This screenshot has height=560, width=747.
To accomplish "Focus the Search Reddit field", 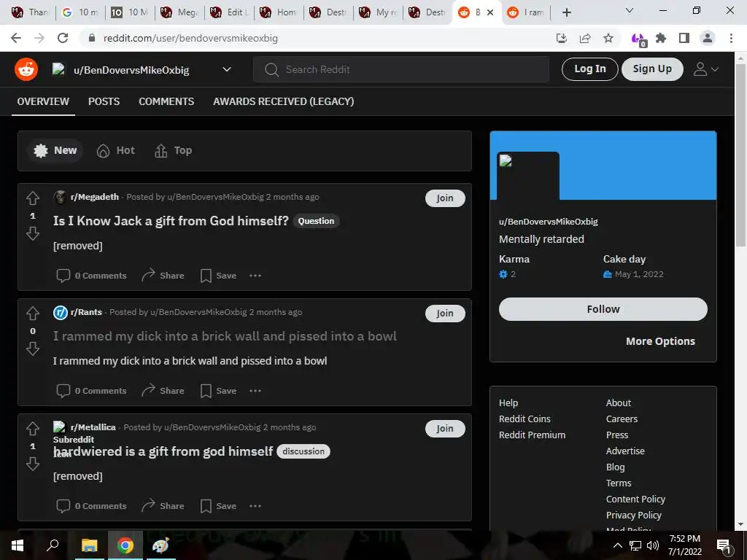I will [x=401, y=69].
